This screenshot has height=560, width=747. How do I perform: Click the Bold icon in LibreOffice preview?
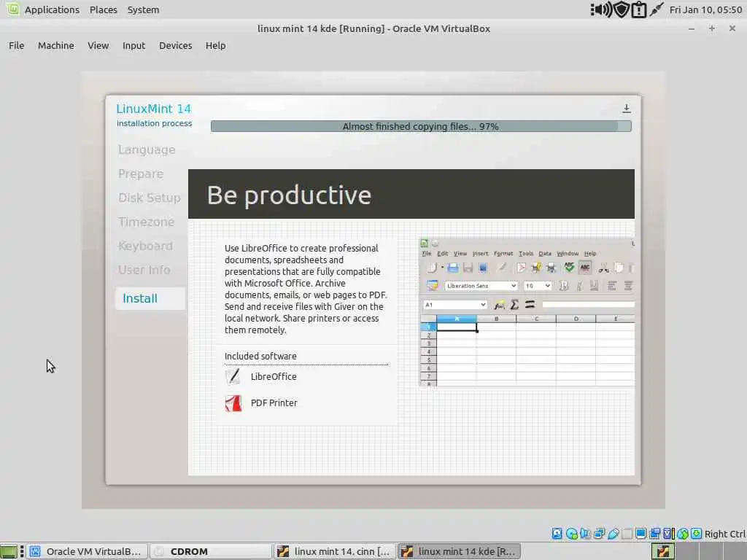[x=564, y=286]
